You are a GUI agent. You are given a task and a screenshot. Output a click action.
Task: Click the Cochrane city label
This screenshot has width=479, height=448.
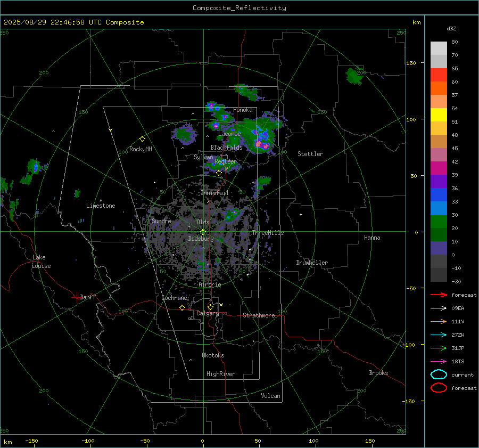[174, 298]
